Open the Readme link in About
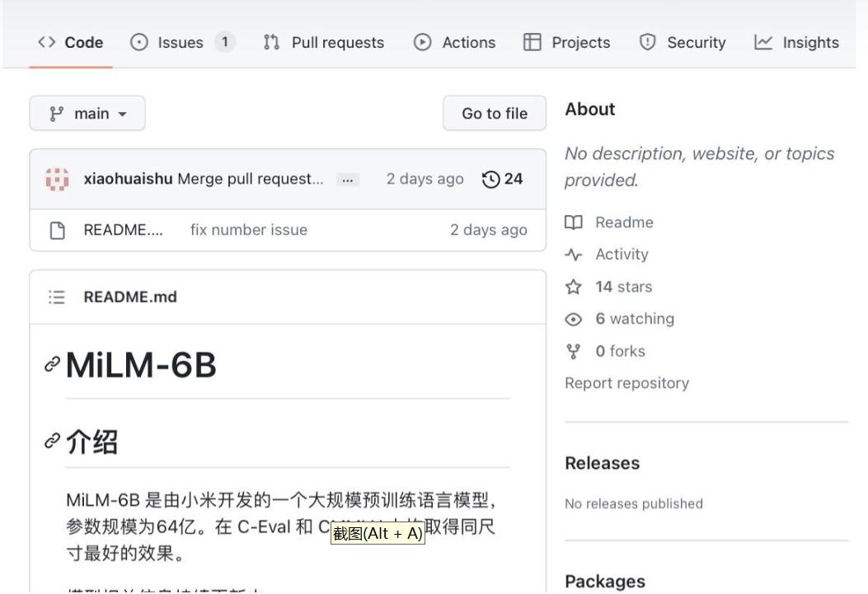 [623, 222]
